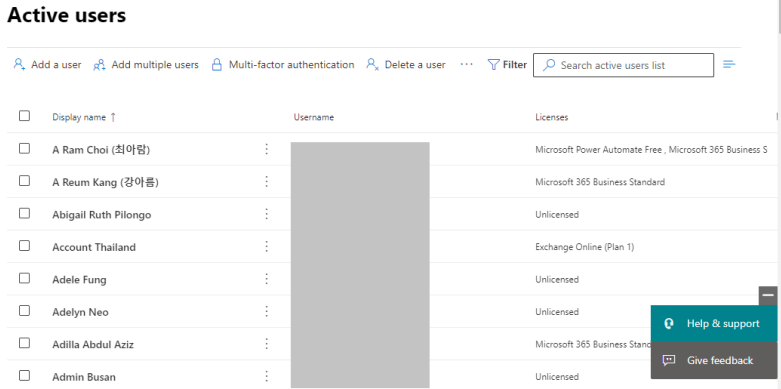Click the Delete a user label

click(415, 65)
